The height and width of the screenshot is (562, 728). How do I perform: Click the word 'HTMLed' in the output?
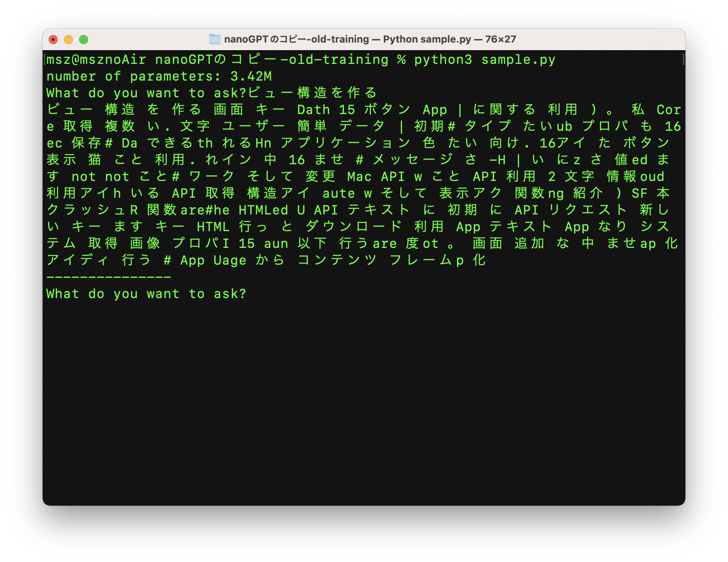click(263, 210)
